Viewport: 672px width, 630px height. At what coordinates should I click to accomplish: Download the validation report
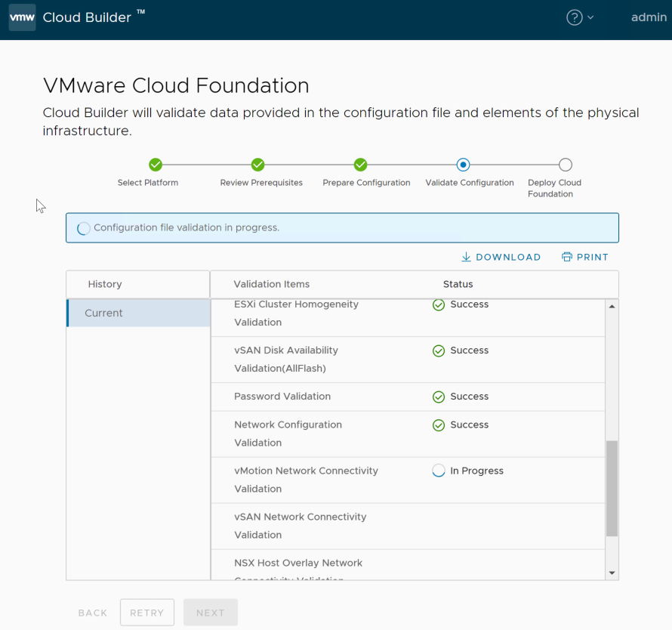501,257
